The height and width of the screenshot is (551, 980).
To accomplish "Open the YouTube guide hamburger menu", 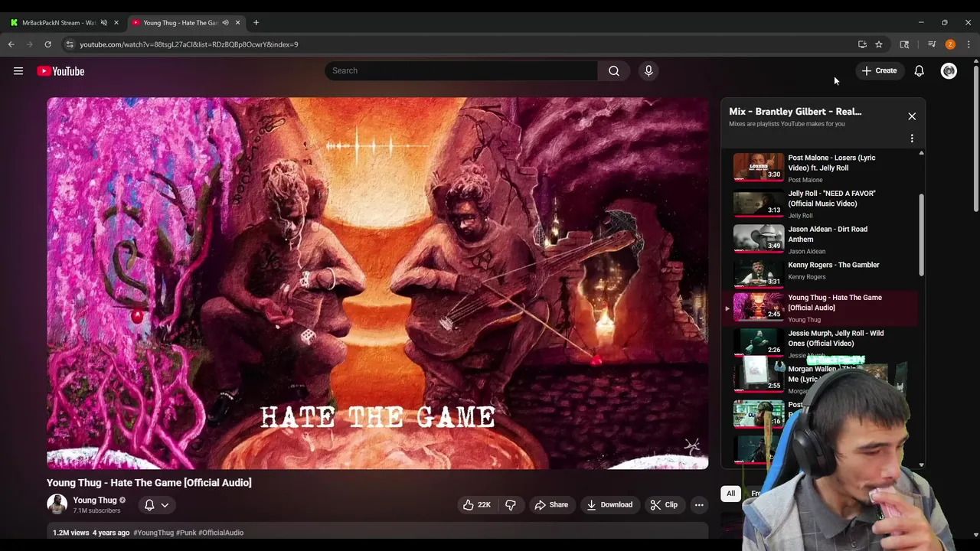I will pyautogui.click(x=18, y=71).
